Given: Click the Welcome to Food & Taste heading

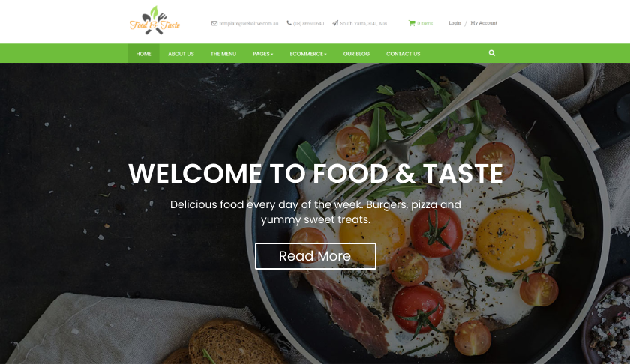Looking at the screenshot, I should 316,174.
